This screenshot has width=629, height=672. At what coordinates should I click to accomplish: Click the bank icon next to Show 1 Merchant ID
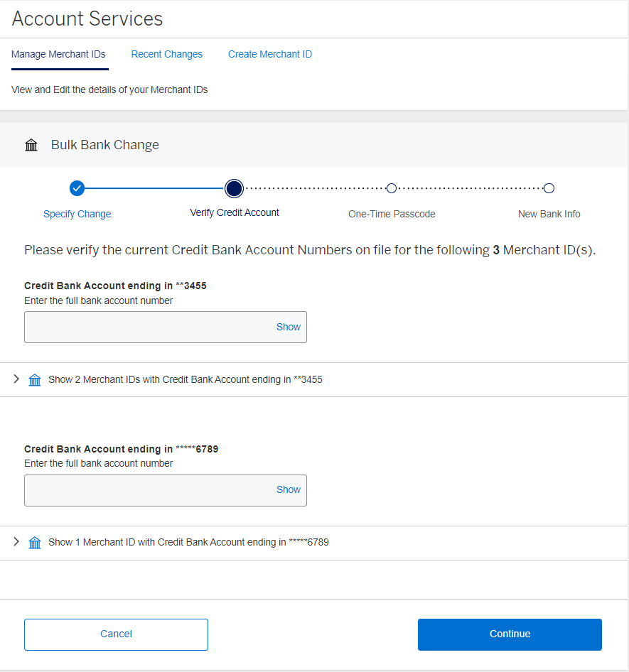(35, 542)
